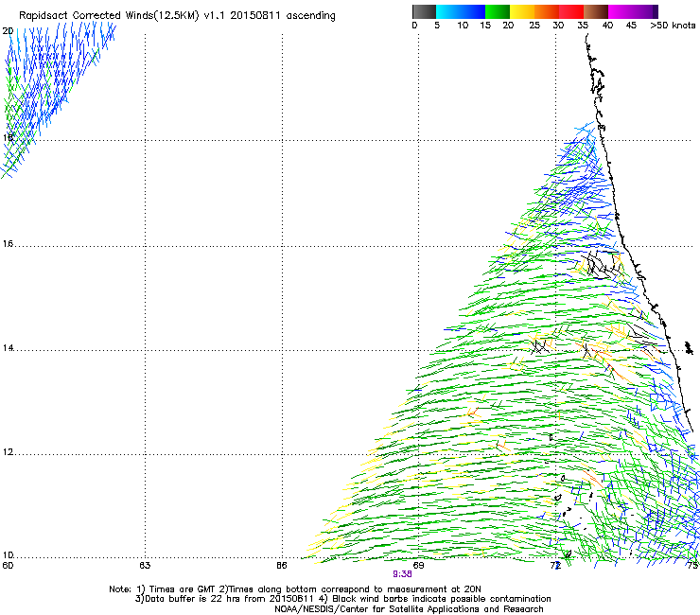Click the latitude 12 axis label
Viewport: 700px width, 615px height.
tap(8, 452)
